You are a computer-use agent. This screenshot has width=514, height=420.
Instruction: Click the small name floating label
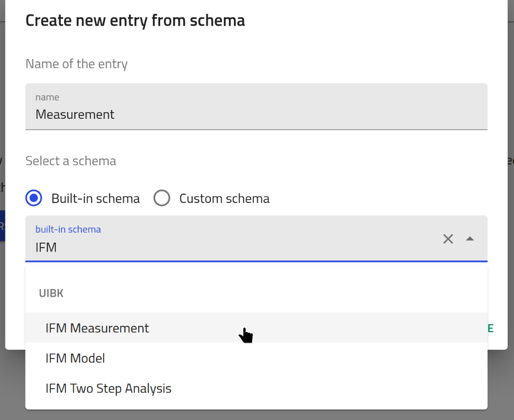(47, 97)
